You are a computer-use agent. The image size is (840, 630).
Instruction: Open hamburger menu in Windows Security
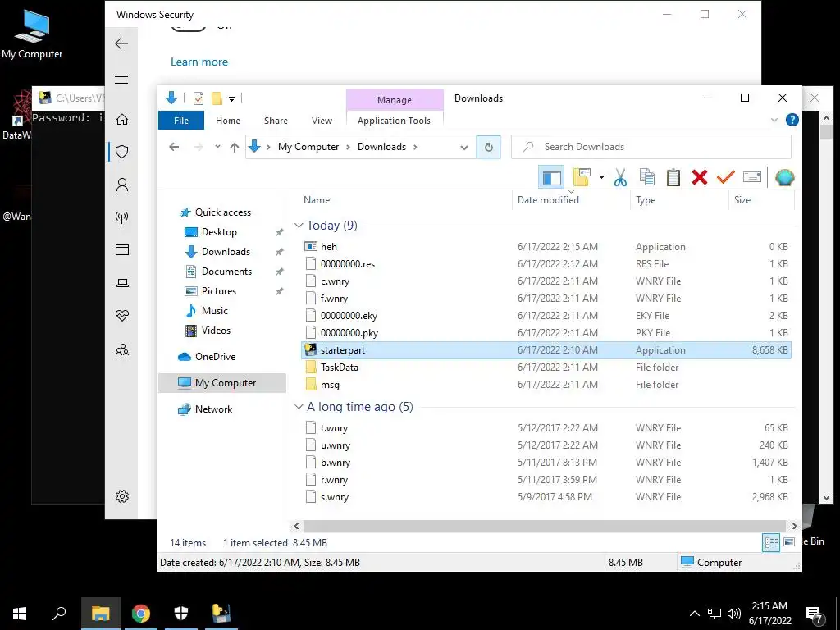[x=121, y=80]
